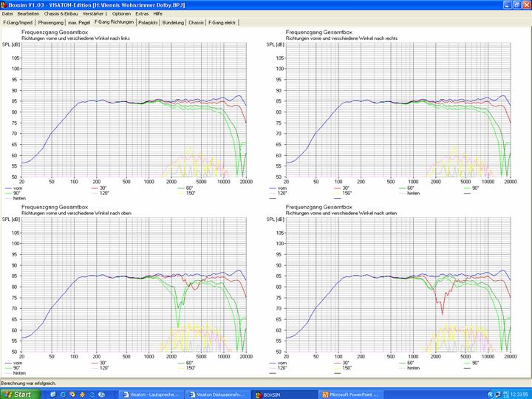Screen dimensions: 532x399
Task: Open the Bearbeiten menu
Action: [29, 14]
